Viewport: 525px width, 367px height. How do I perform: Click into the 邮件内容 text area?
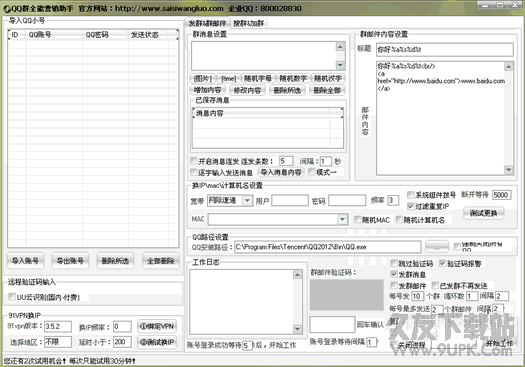pyautogui.click(x=440, y=118)
